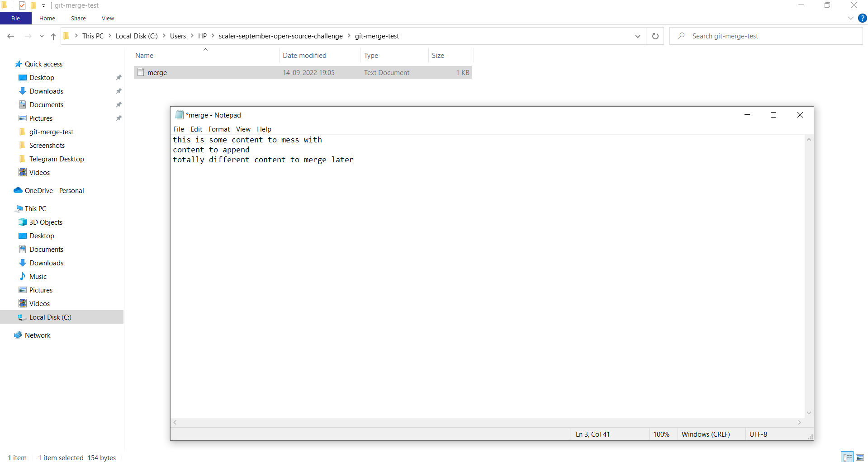Image resolution: width=868 pixels, height=462 pixels.
Task: Select Network in the sidebar
Action: point(37,335)
